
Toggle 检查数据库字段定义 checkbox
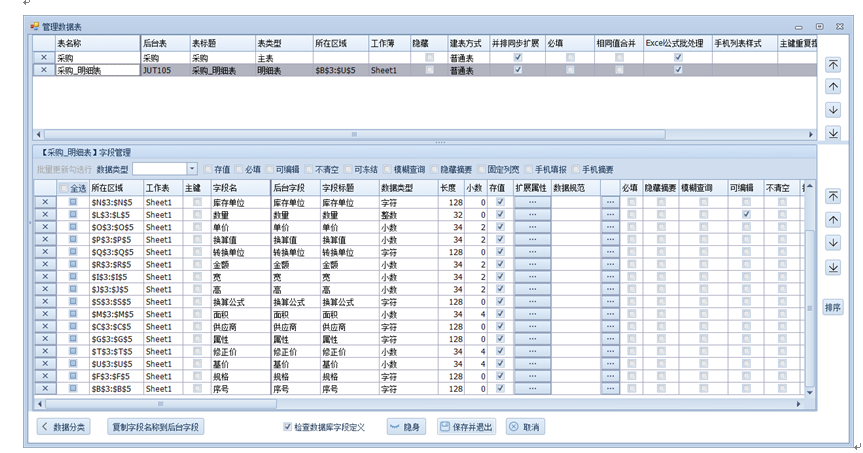288,427
